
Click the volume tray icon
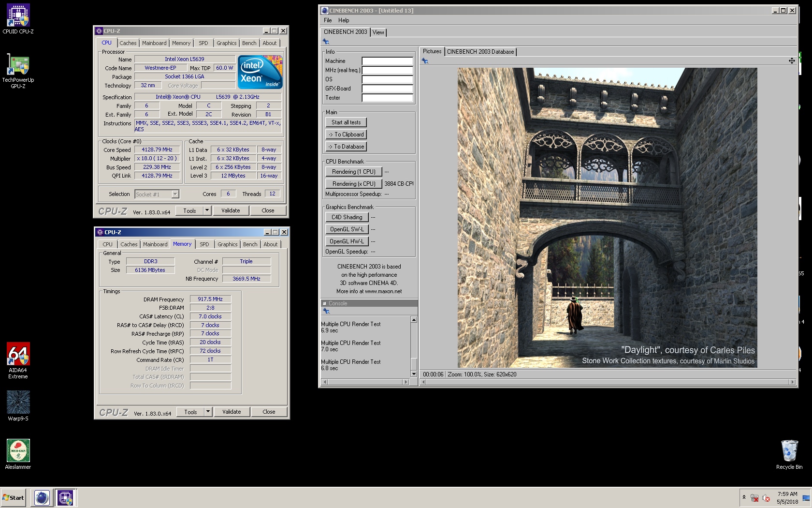766,498
